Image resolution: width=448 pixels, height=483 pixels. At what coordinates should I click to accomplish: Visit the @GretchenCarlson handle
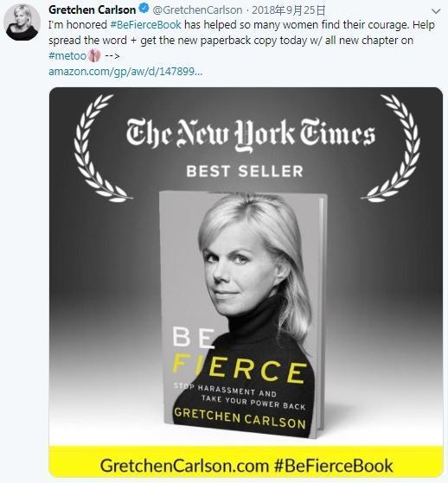[197, 10]
